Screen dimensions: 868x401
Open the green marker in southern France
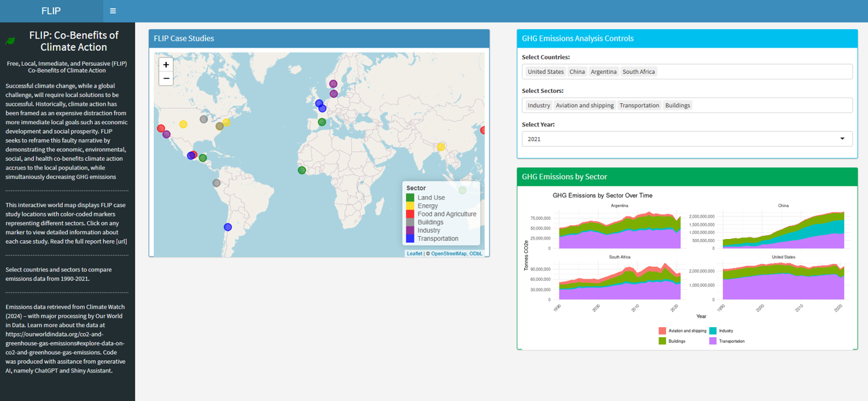point(322,122)
